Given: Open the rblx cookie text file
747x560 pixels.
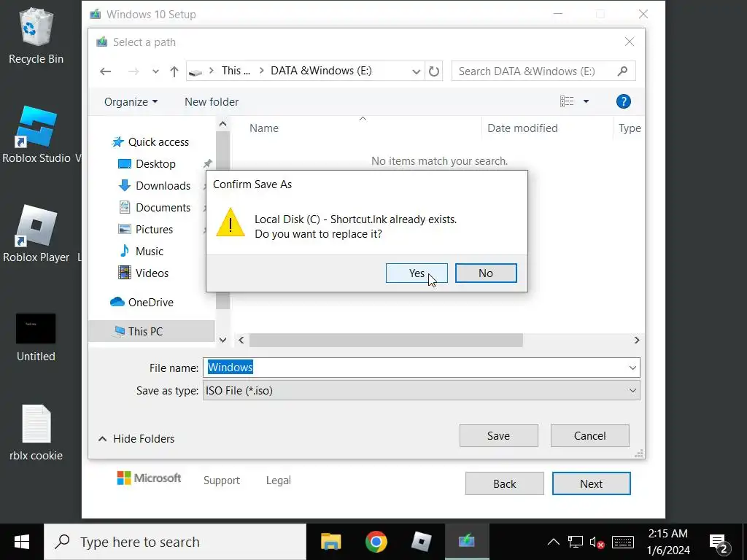Looking at the screenshot, I should coord(36,433).
